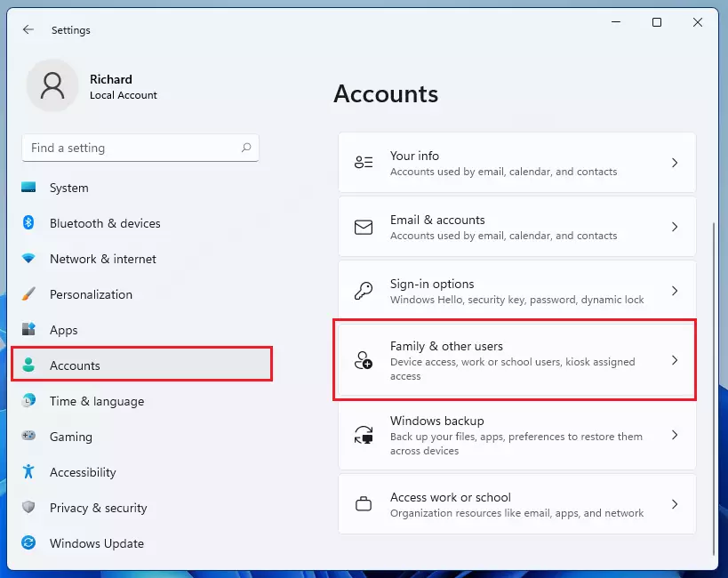Close the Settings window
Screen dimensions: 728x578
coord(698,22)
